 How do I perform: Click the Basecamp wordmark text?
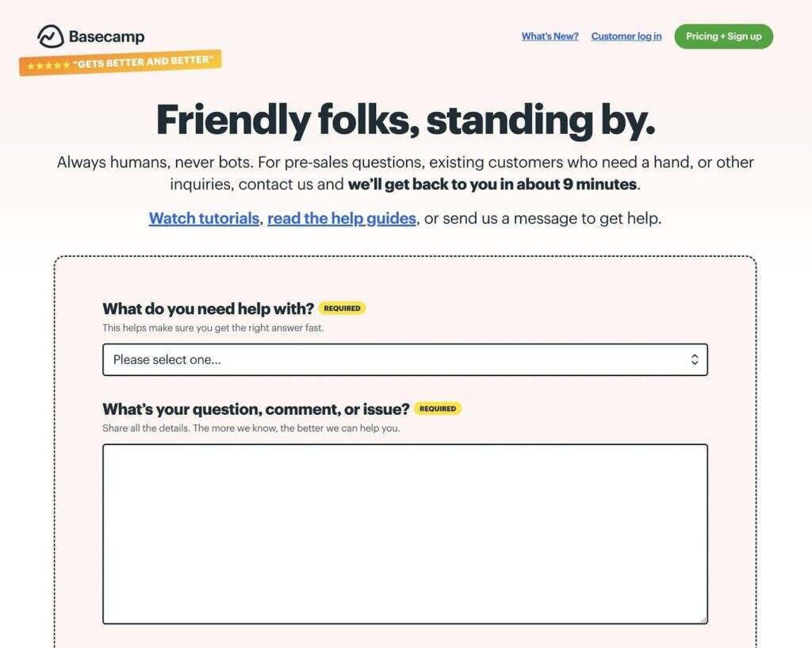point(106,36)
